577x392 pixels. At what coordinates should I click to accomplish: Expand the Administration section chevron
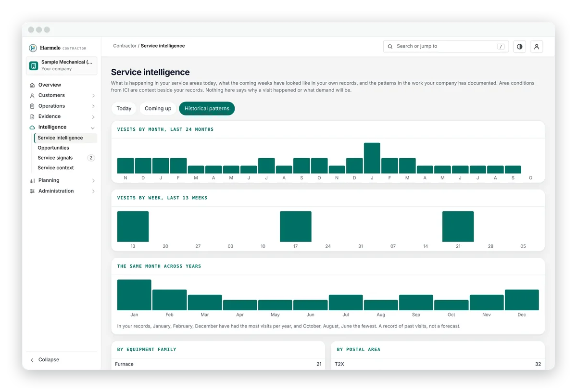(93, 191)
